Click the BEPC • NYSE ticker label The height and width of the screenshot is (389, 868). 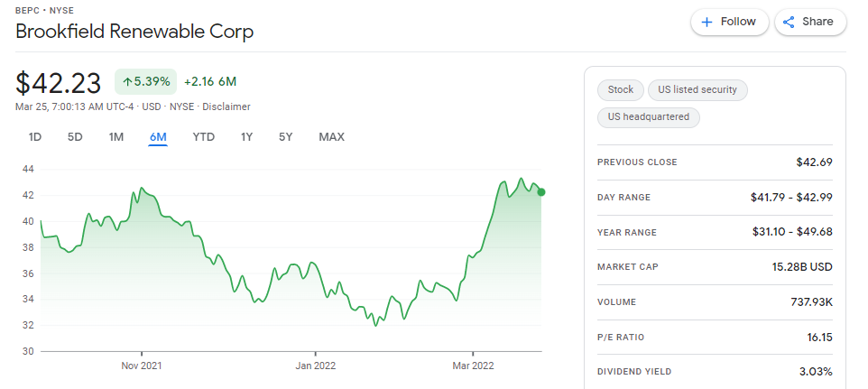click(44, 11)
